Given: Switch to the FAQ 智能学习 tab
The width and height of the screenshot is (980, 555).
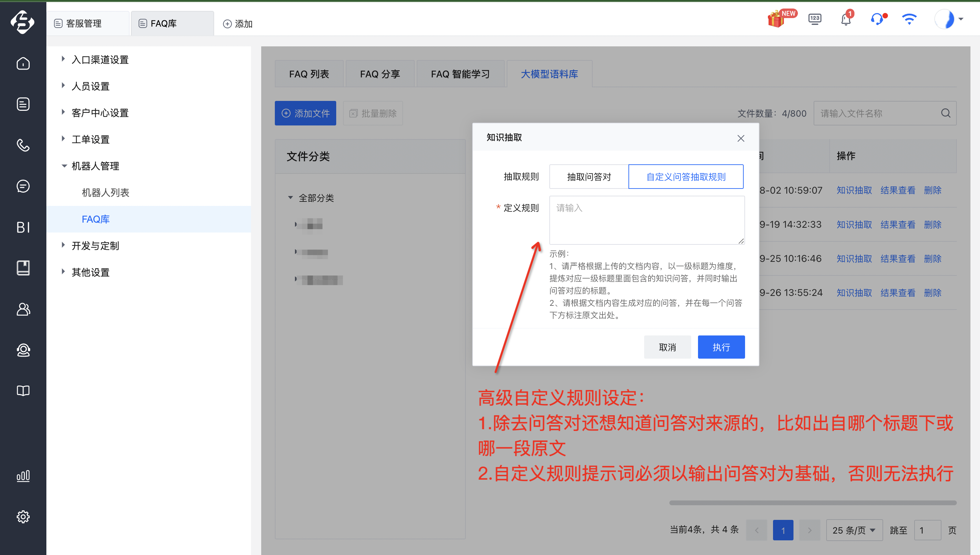Looking at the screenshot, I should (460, 74).
